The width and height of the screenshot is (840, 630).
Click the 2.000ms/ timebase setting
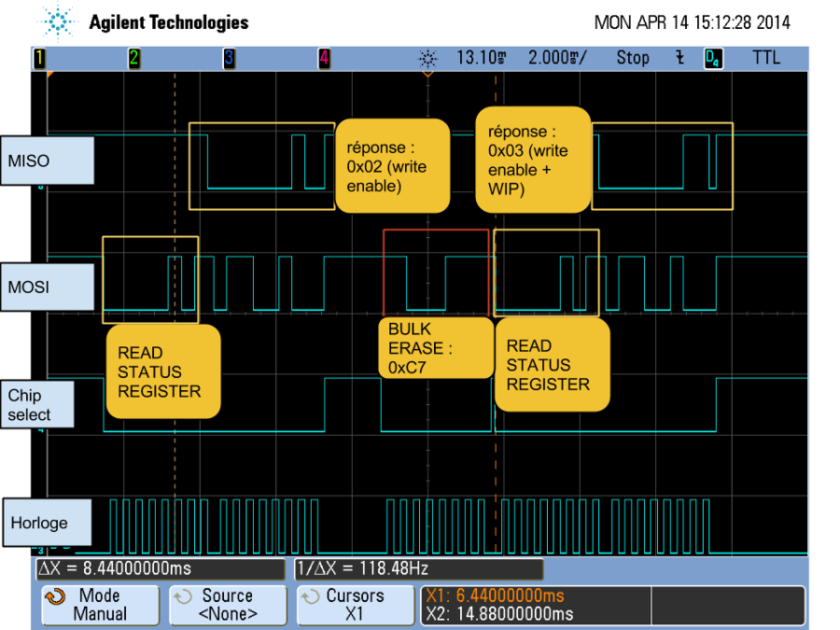tap(557, 58)
